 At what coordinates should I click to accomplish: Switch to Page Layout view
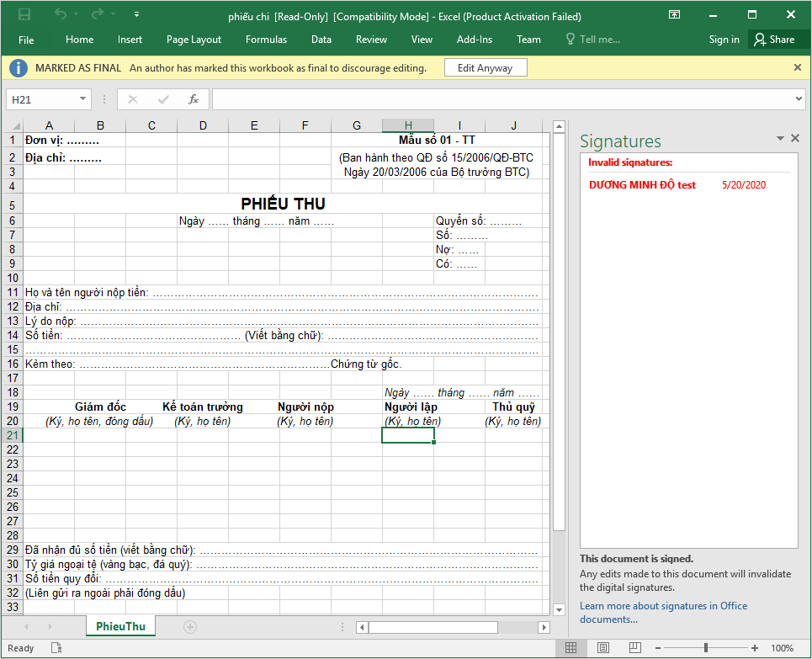[x=602, y=648]
